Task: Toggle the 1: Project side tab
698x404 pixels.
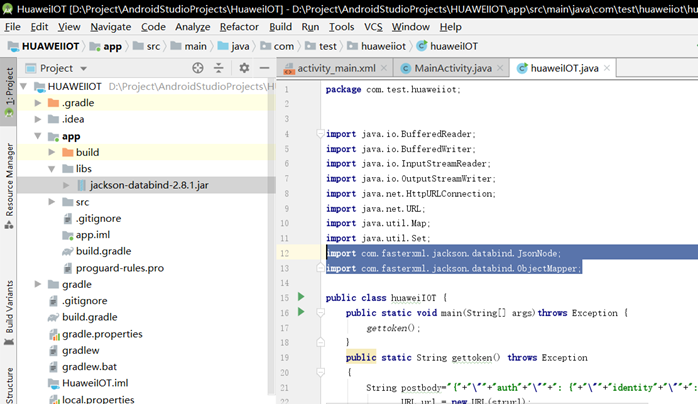Action: [x=8, y=92]
